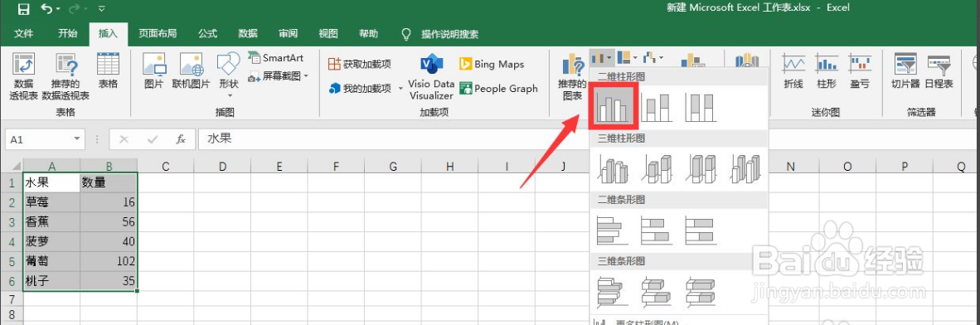The image size is (980, 325).
Task: Pick the 3D 100% stacked bar chart
Action: tap(700, 291)
